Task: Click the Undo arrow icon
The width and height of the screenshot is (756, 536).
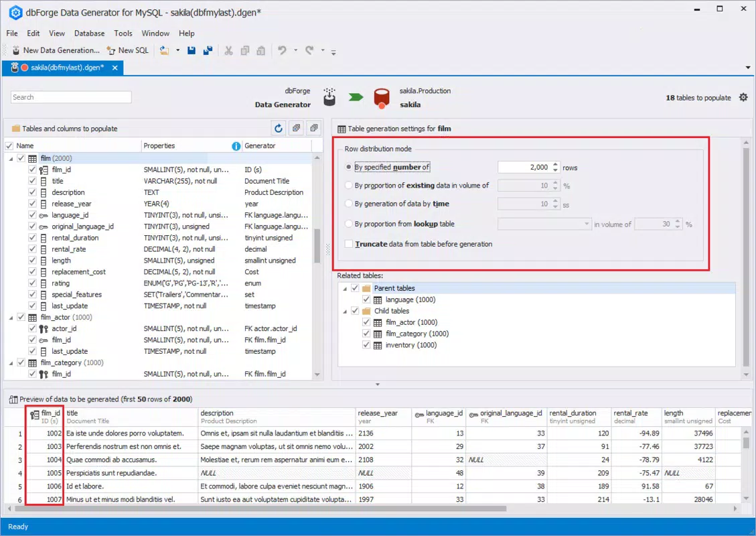Action: [282, 50]
